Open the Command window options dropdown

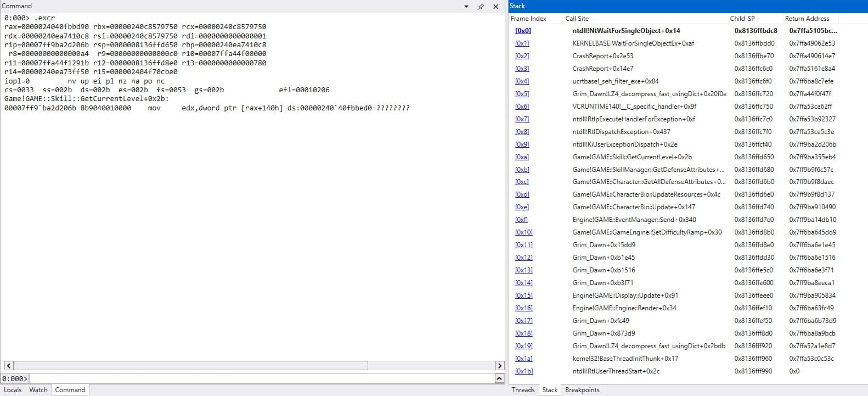click(x=466, y=7)
